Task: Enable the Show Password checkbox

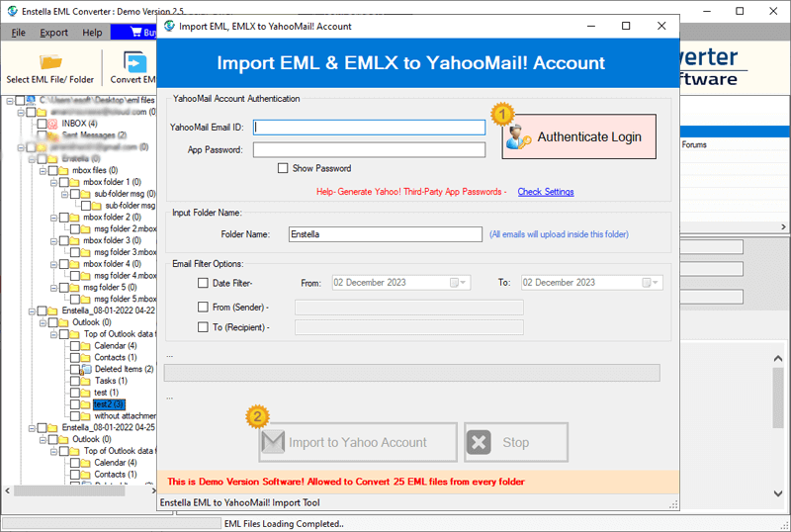Action: pos(283,168)
